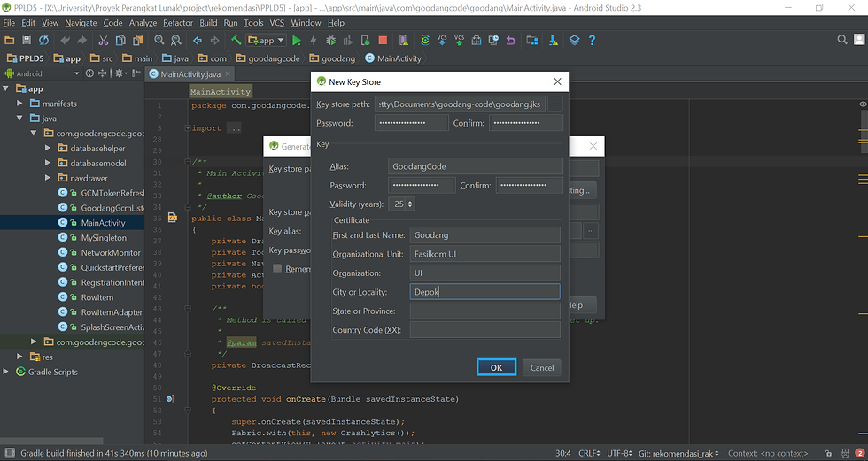Image resolution: width=868 pixels, height=461 pixels.
Task: Click the red Stop icon
Action: (x=383, y=41)
